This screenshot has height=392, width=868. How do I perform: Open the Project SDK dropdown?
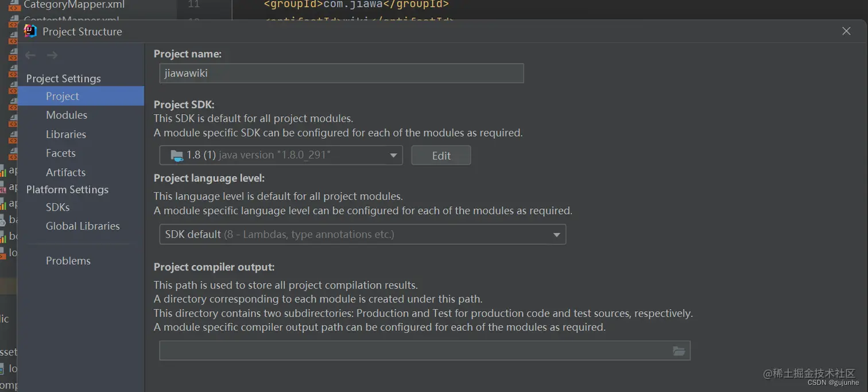pos(281,155)
